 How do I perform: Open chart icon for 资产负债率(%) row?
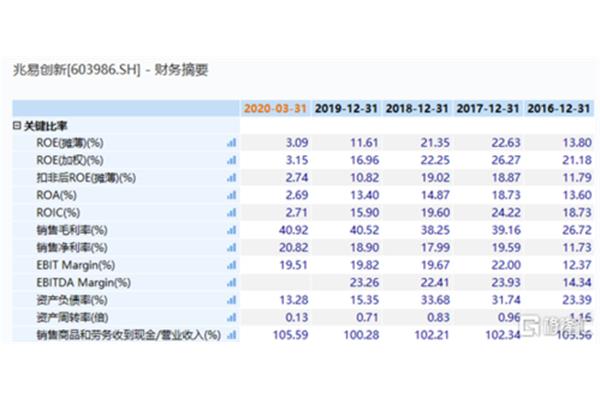232,300
